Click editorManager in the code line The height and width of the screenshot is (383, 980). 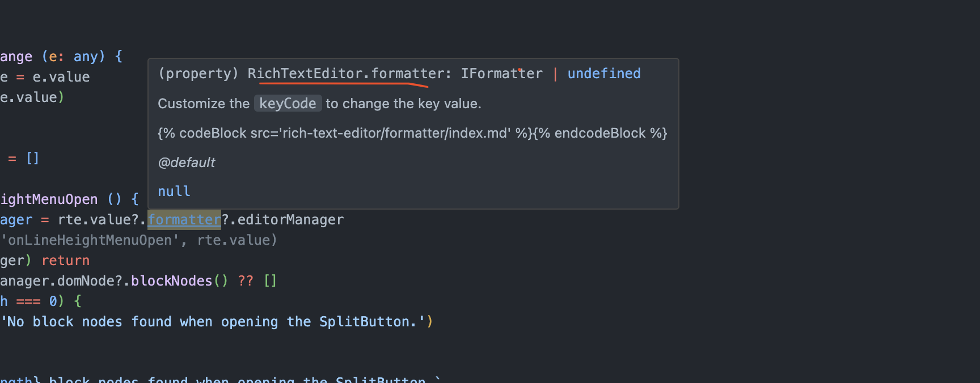(290, 220)
